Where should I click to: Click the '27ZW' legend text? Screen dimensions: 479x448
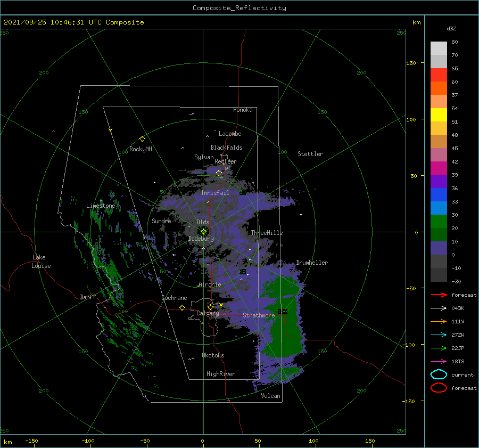pyautogui.click(x=458, y=335)
